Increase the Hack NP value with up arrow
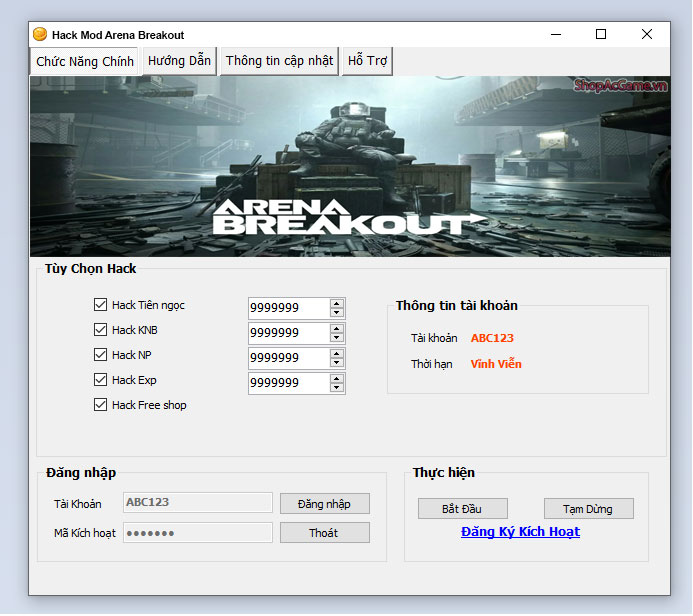693x616 pixels. pos(337,354)
